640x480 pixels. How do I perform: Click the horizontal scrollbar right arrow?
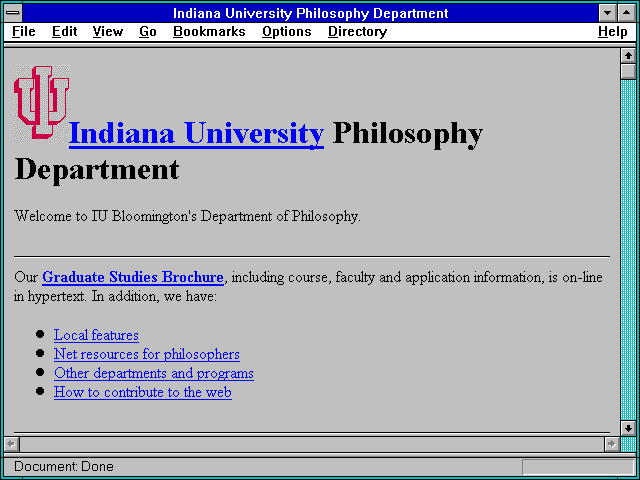click(x=612, y=444)
